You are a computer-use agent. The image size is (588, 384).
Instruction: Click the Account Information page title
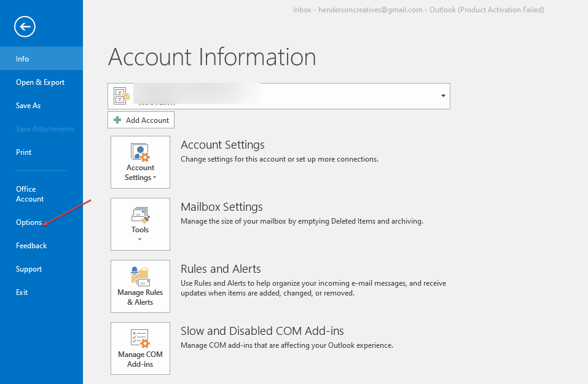click(x=212, y=57)
